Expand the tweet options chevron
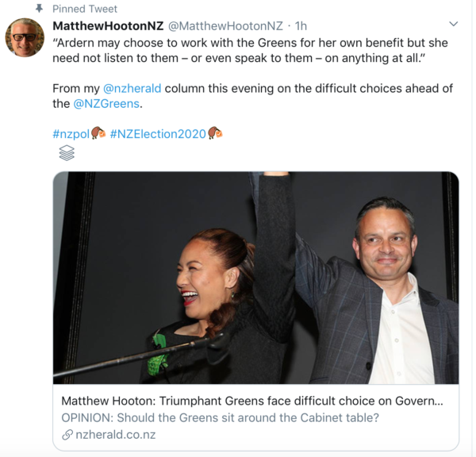The image size is (476, 457). click(x=453, y=25)
